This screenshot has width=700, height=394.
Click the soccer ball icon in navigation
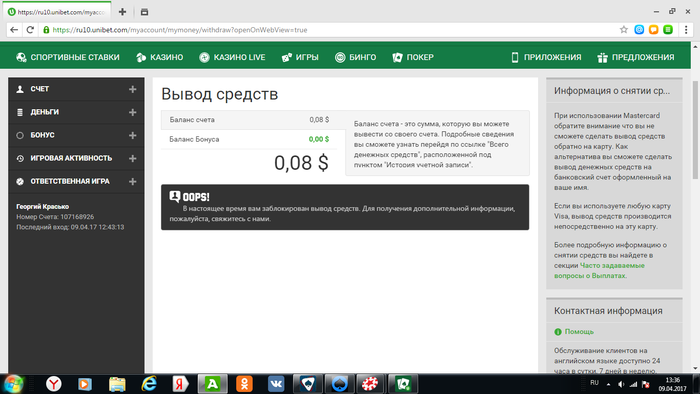pos(21,57)
